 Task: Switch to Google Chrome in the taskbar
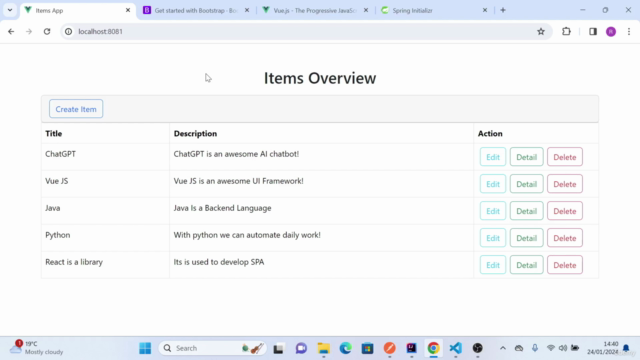coord(433,348)
